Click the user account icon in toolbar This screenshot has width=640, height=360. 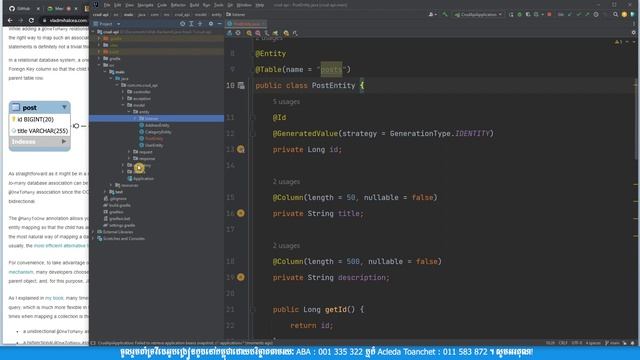tap(431, 15)
